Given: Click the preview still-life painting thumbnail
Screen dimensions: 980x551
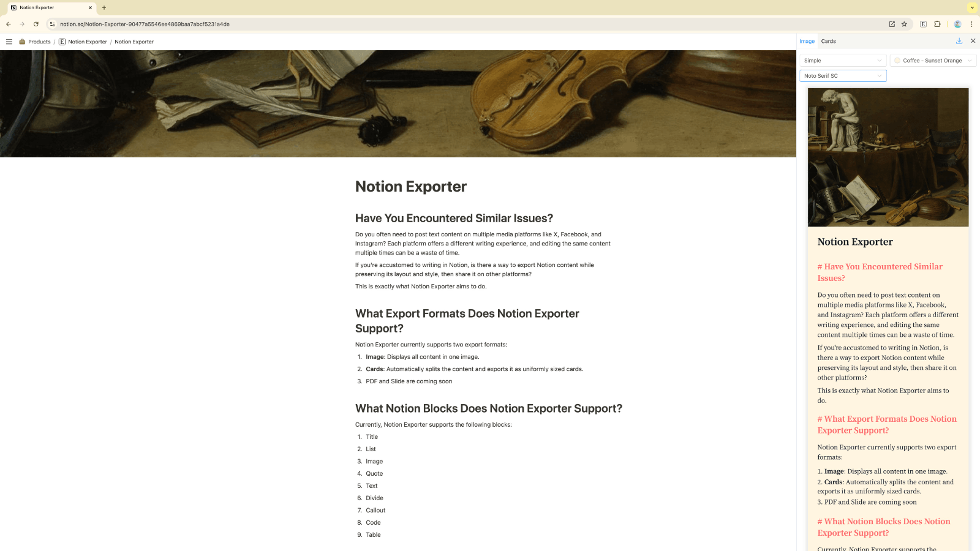Looking at the screenshot, I should (x=888, y=157).
